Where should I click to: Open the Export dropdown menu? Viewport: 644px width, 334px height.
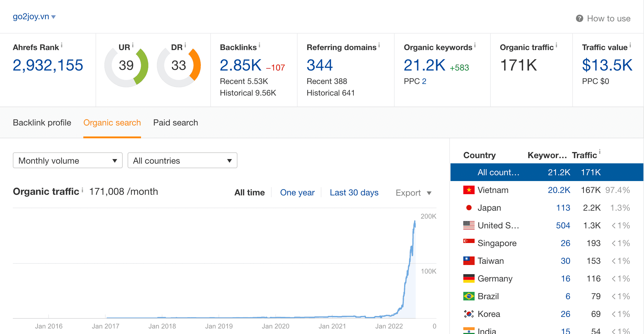pyautogui.click(x=414, y=193)
